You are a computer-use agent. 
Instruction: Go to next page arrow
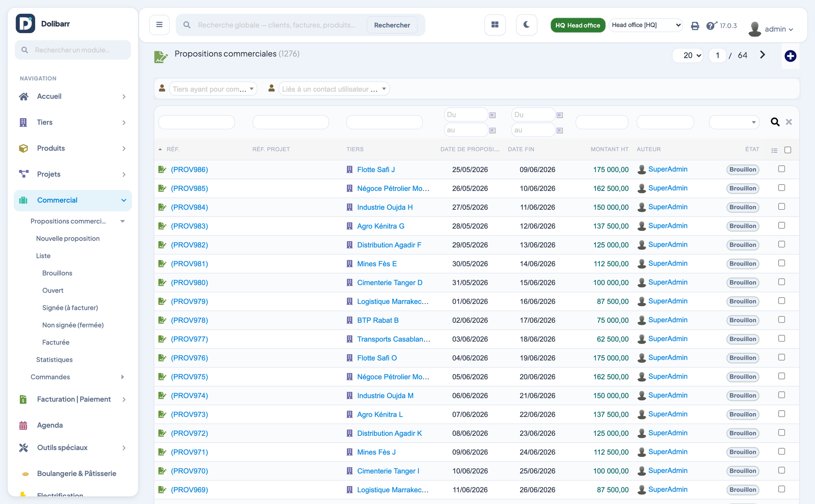[763, 55]
